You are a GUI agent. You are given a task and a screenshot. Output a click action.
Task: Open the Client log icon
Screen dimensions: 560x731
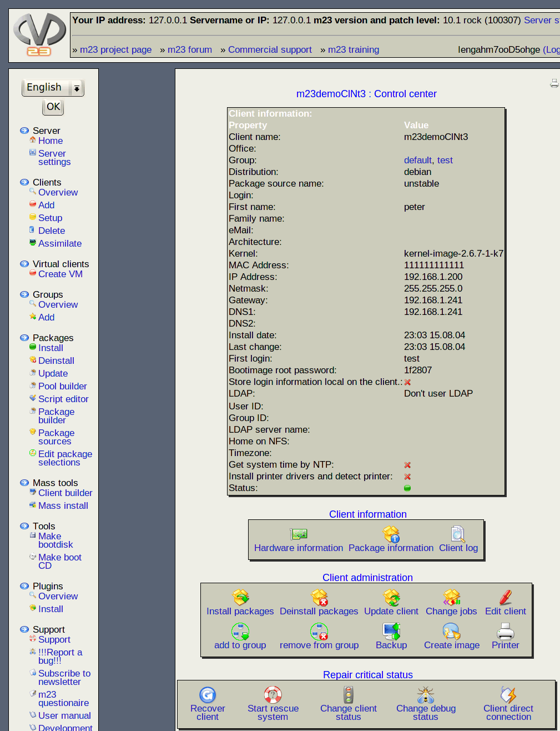click(458, 534)
